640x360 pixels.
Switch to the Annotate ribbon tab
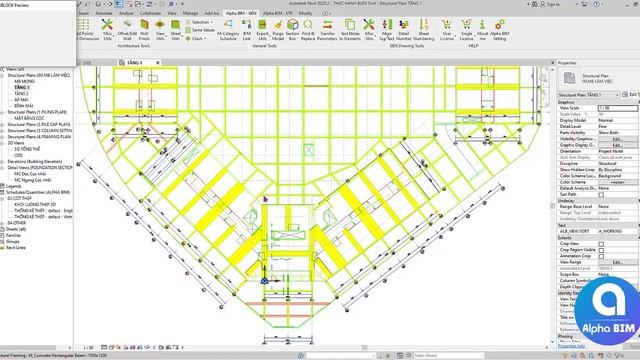(x=104, y=13)
